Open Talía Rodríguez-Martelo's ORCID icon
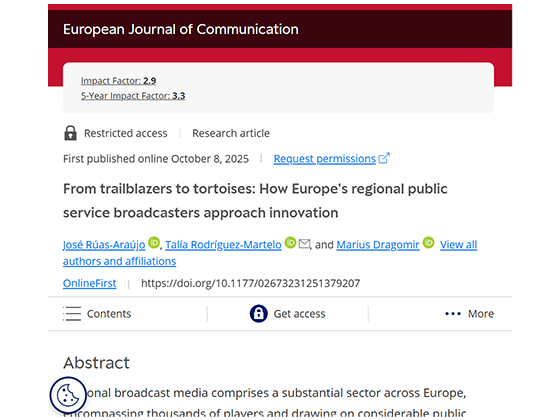 pyautogui.click(x=290, y=242)
